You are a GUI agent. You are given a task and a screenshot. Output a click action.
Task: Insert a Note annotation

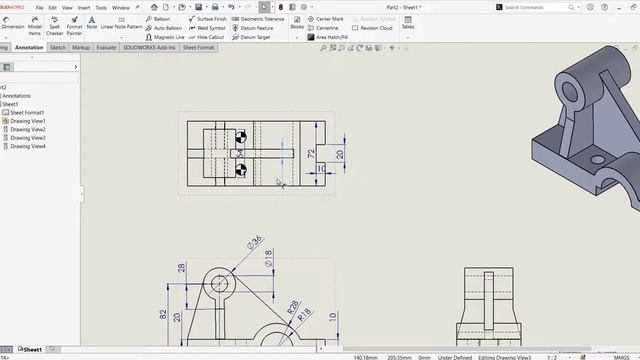92,23
